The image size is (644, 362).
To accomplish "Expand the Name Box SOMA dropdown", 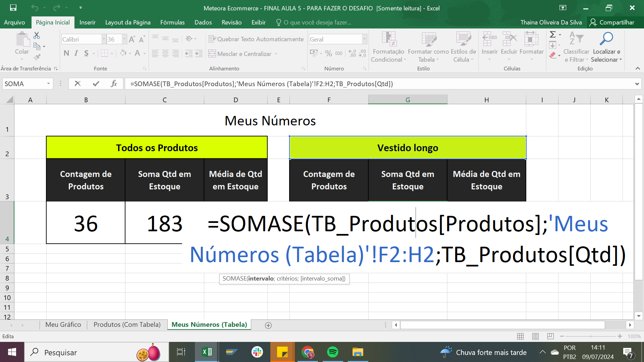I will pos(49,83).
